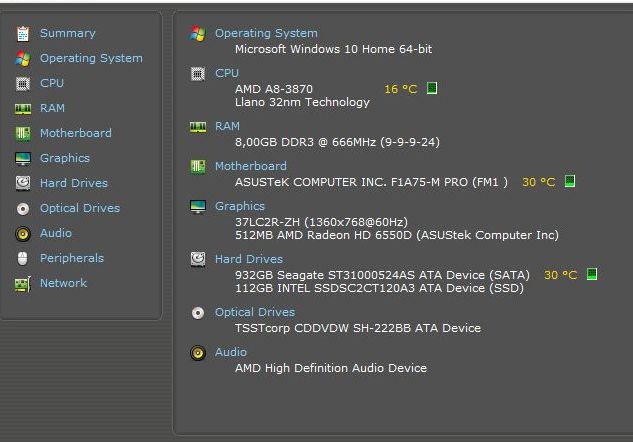Viewport: 633px width, 442px height.
Task: Open the Operating System section in sidebar
Action: click(x=91, y=58)
